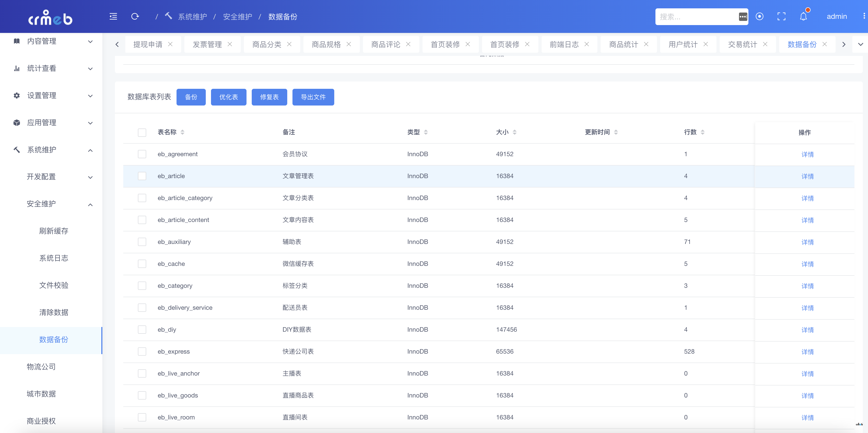Check the eb_express row checkbox
This screenshot has height=433, width=868.
click(x=142, y=352)
